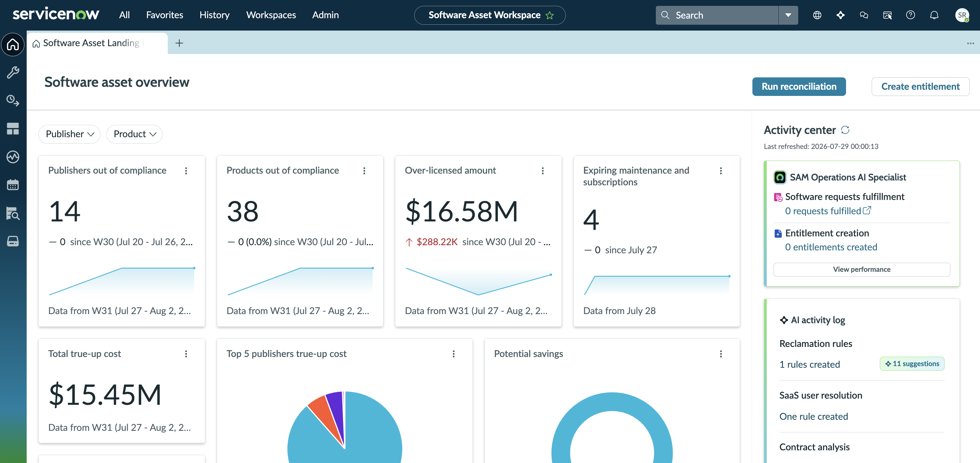Open the clock-arrow sidebar icon
Viewport: 980px width, 463px height.
(x=13, y=100)
